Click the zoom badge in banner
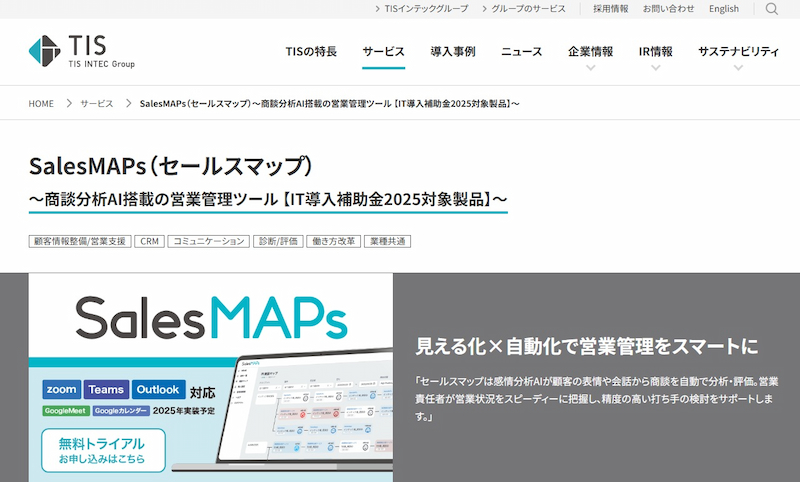 (62, 390)
